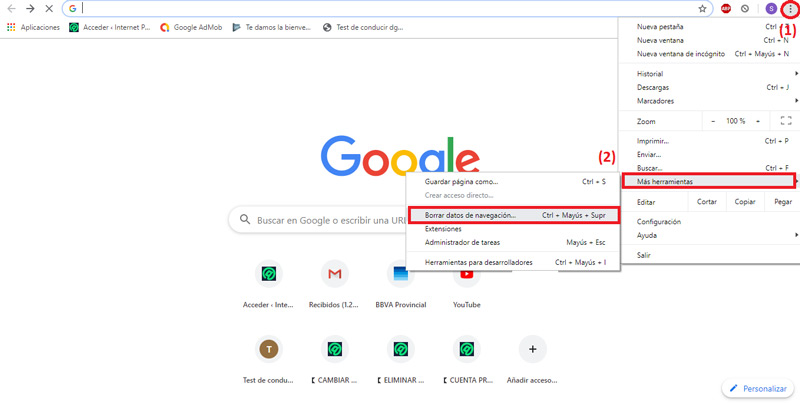The width and height of the screenshot is (800, 403).
Task: Open the Aplicaciones apps grid icon
Action: click(11, 27)
